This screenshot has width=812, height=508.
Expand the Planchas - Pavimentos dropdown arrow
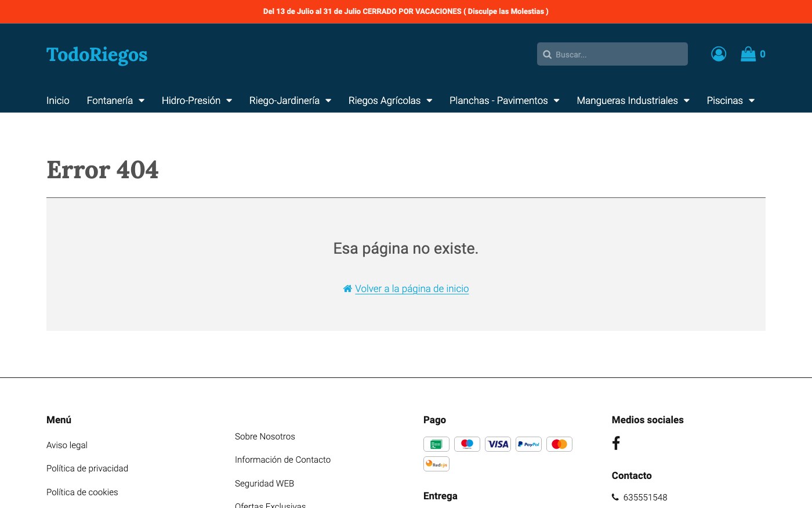click(x=557, y=101)
